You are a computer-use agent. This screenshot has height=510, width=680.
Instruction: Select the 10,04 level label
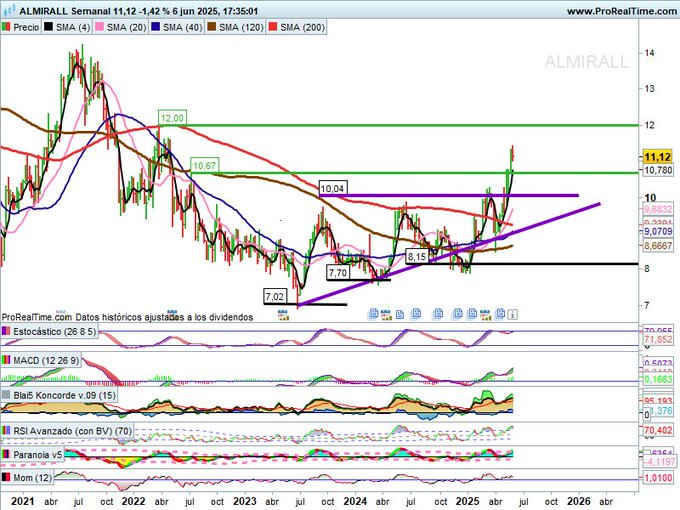pos(332,189)
